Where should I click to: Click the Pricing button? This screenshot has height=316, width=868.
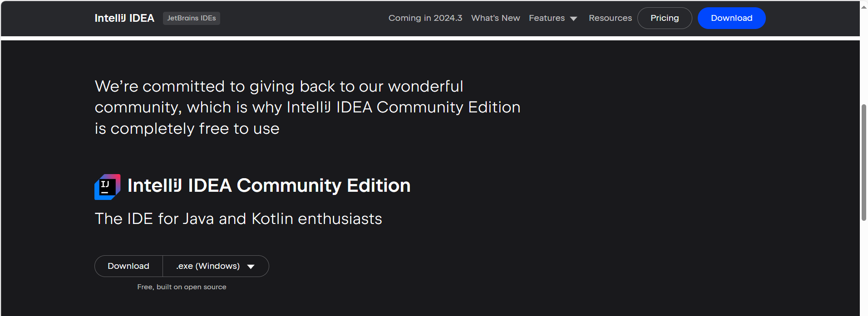coord(664,18)
